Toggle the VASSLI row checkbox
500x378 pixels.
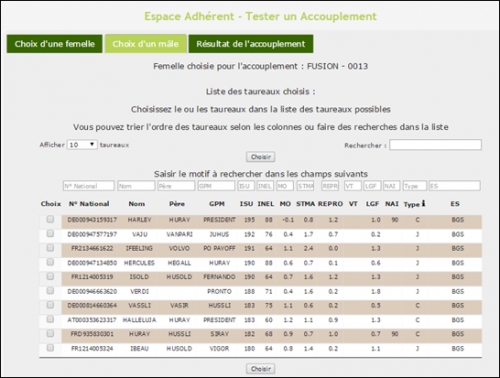[50, 305]
